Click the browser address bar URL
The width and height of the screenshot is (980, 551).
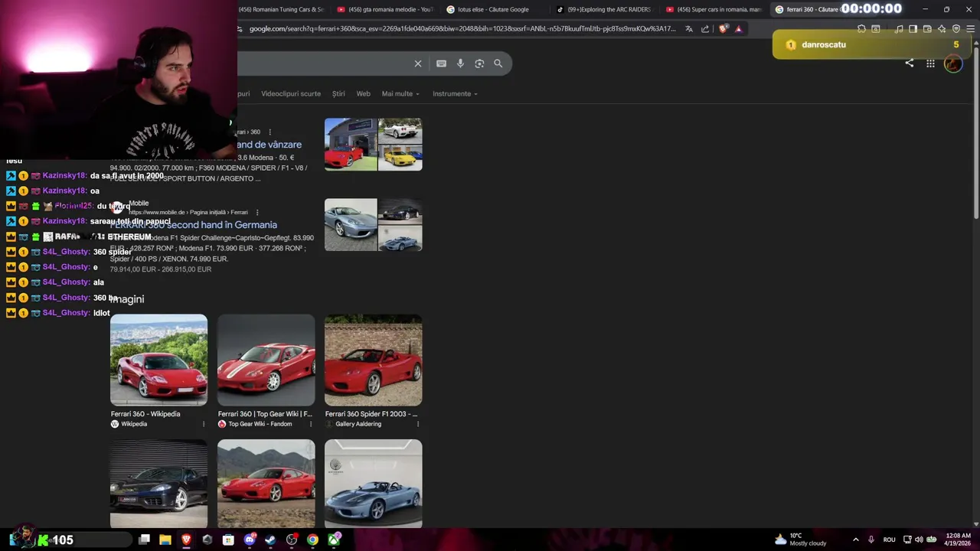462,29
